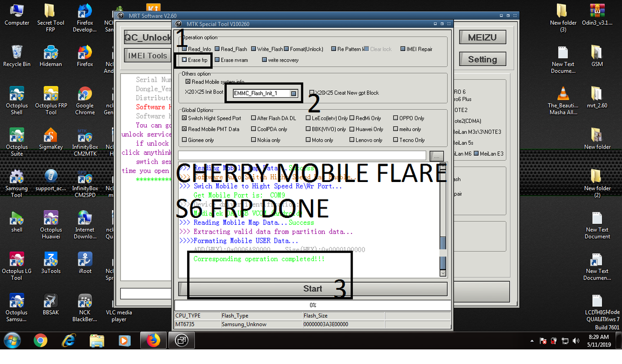This screenshot has width=622, height=364.
Task: Click the Start button
Action: (312, 289)
